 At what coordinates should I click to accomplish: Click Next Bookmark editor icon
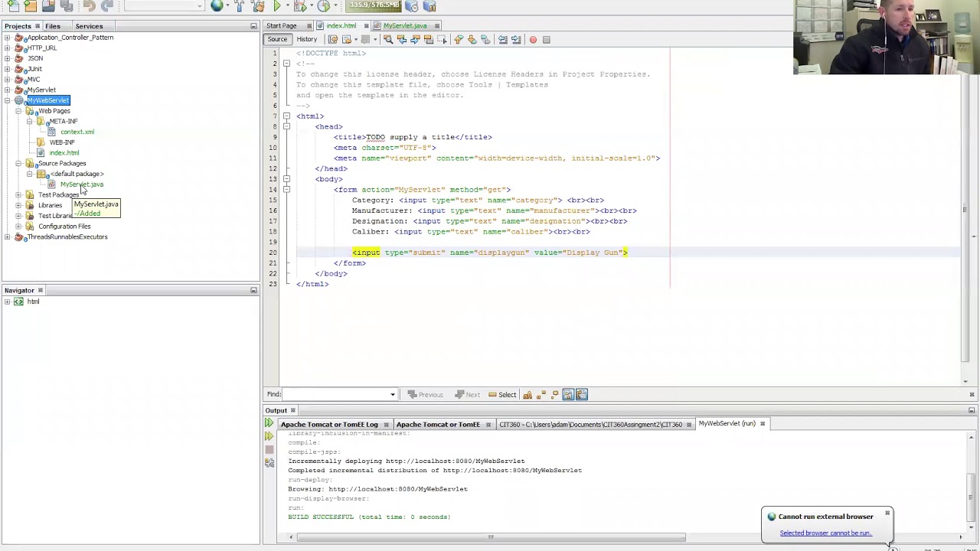[x=472, y=40]
